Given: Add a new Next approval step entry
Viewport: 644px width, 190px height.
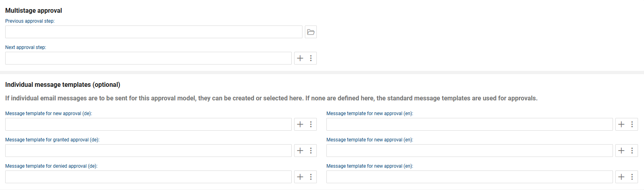Looking at the screenshot, I should 300,58.
